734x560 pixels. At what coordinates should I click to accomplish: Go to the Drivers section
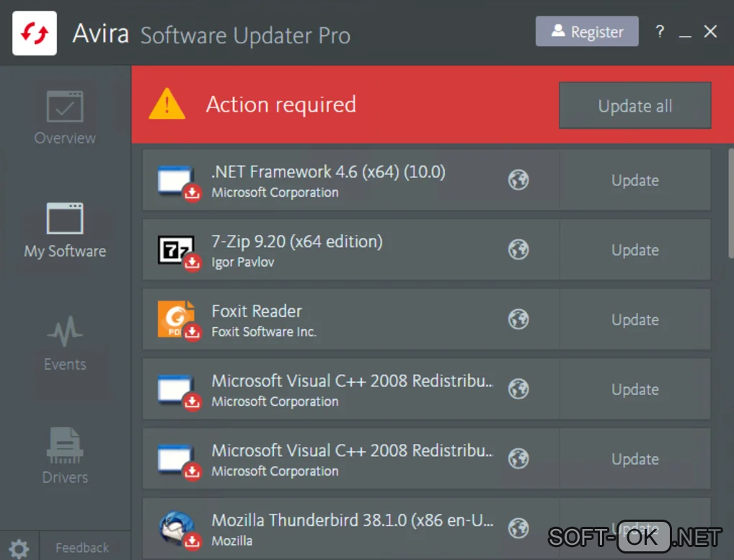click(x=65, y=457)
